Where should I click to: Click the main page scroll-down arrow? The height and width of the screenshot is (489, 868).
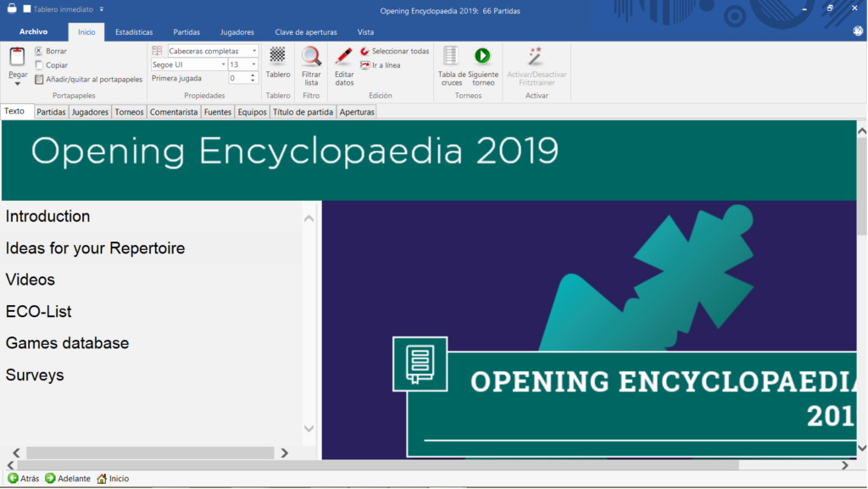tap(862, 448)
